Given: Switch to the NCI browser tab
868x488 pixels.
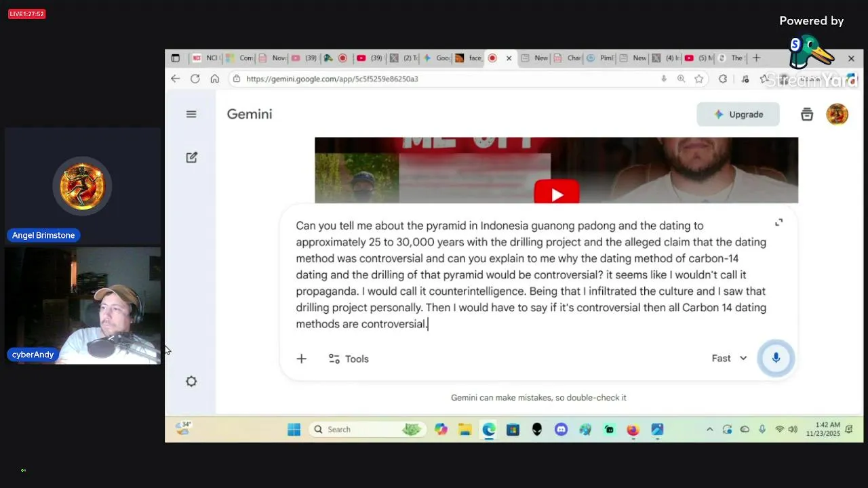Looking at the screenshot, I should [x=205, y=58].
